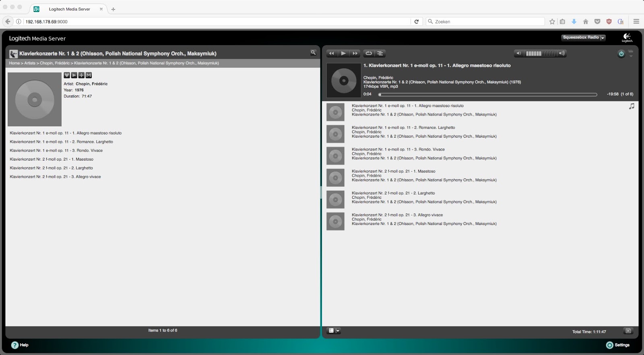The height and width of the screenshot is (355, 644).
Task: Click the Logitech logo
Action: [627, 37]
